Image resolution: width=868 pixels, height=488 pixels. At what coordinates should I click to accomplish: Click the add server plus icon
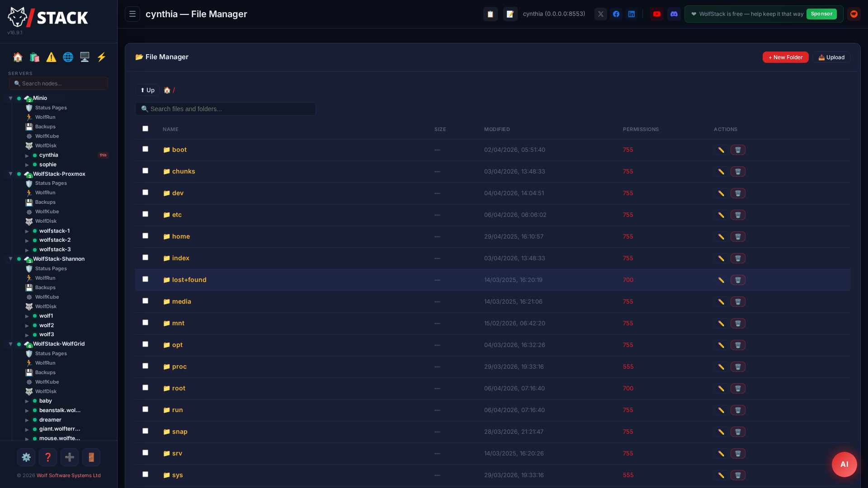click(x=70, y=457)
